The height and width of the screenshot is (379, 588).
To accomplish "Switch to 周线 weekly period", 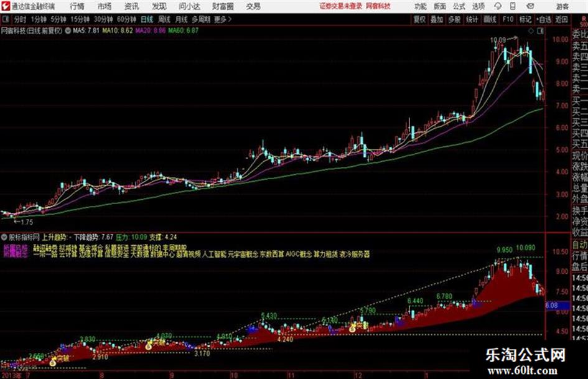I will [x=164, y=19].
